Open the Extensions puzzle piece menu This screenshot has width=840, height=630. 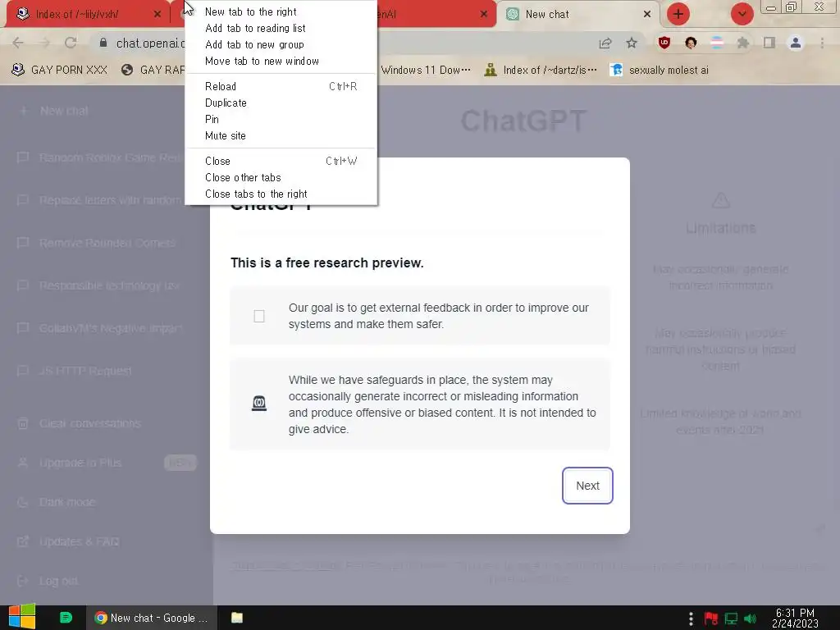[x=742, y=43]
